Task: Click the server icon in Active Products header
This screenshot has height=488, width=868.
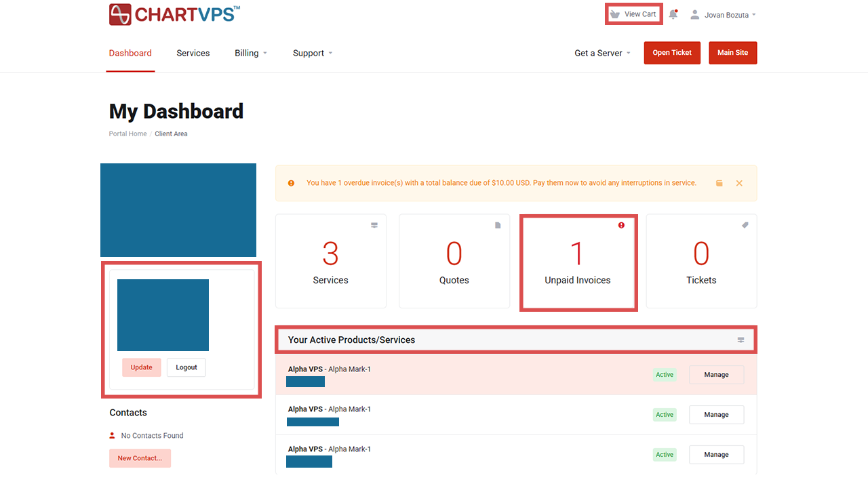Action: [741, 340]
